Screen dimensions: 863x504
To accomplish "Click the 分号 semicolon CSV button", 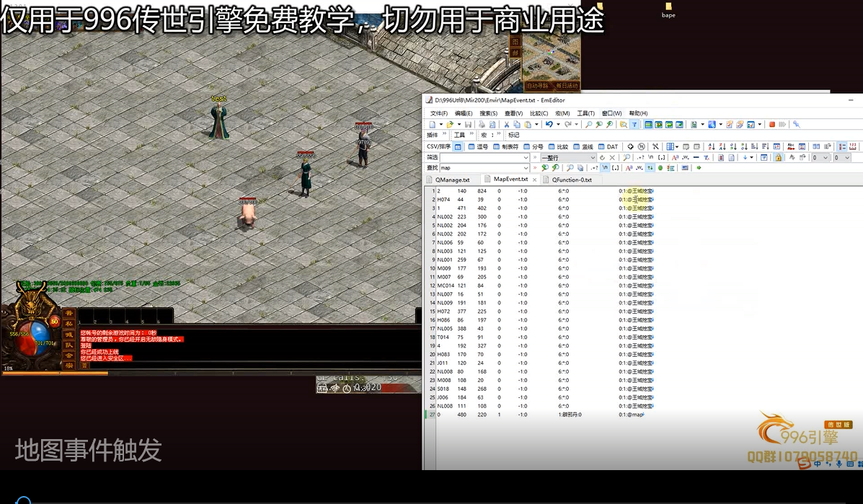I will (x=533, y=146).
